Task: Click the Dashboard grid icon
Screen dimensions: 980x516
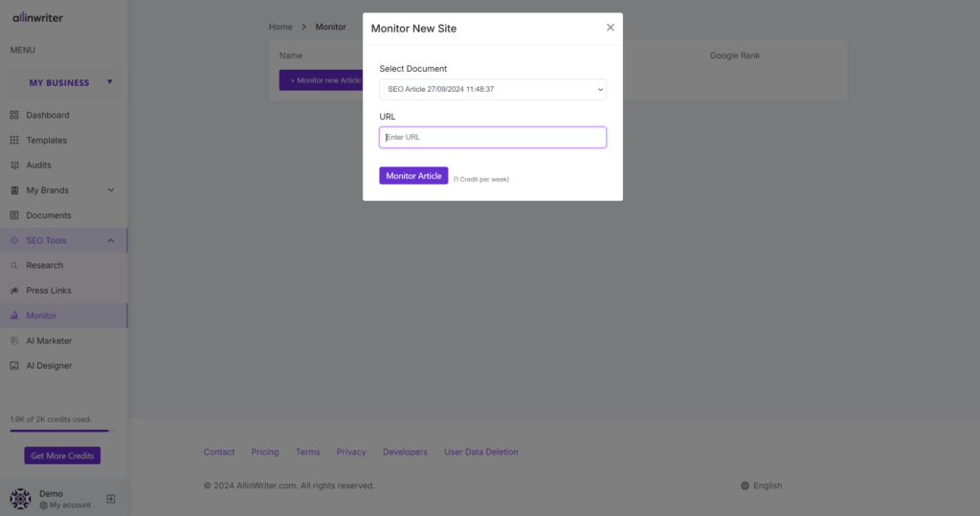Action: click(14, 115)
